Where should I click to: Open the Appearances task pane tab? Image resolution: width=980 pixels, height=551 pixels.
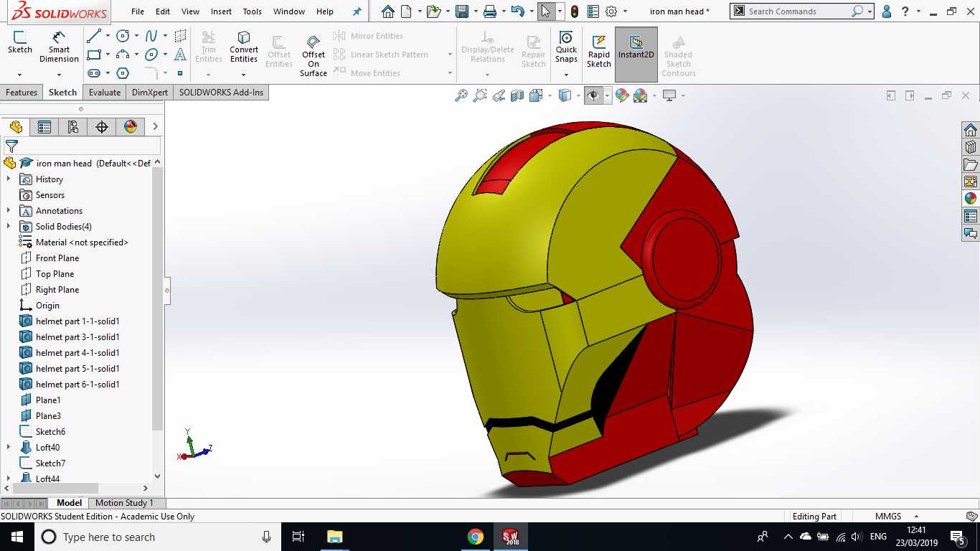coord(971,199)
